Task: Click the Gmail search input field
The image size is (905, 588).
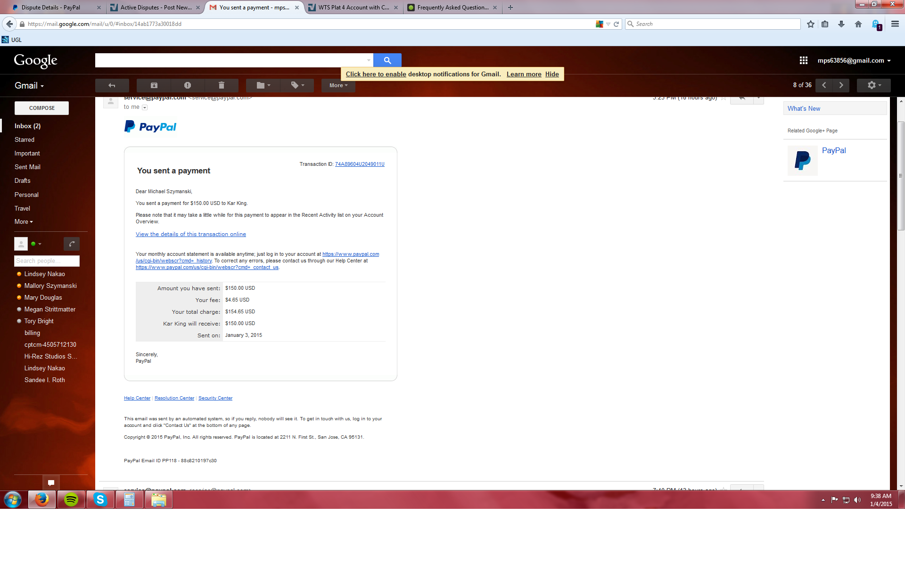Action: tap(230, 60)
